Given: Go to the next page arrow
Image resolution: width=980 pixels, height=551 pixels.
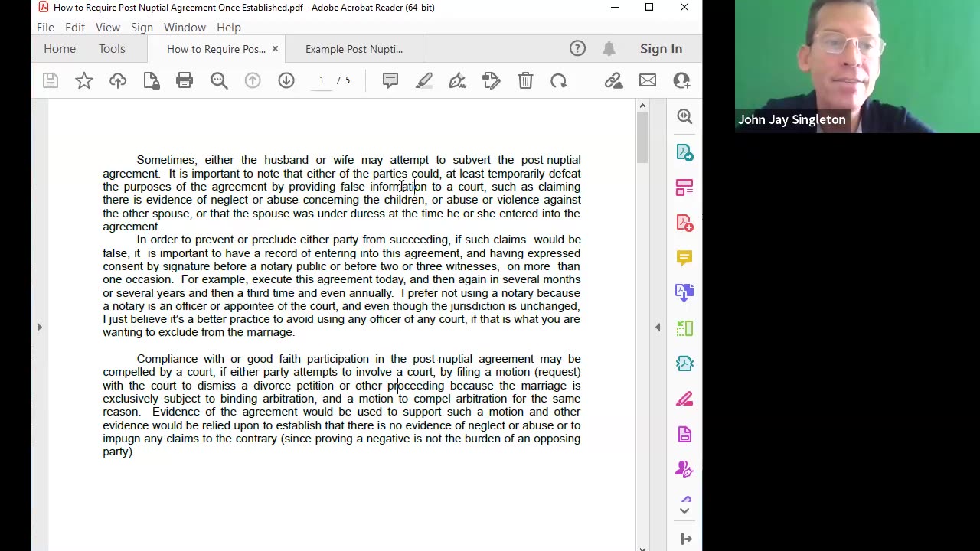Looking at the screenshot, I should click(x=286, y=80).
